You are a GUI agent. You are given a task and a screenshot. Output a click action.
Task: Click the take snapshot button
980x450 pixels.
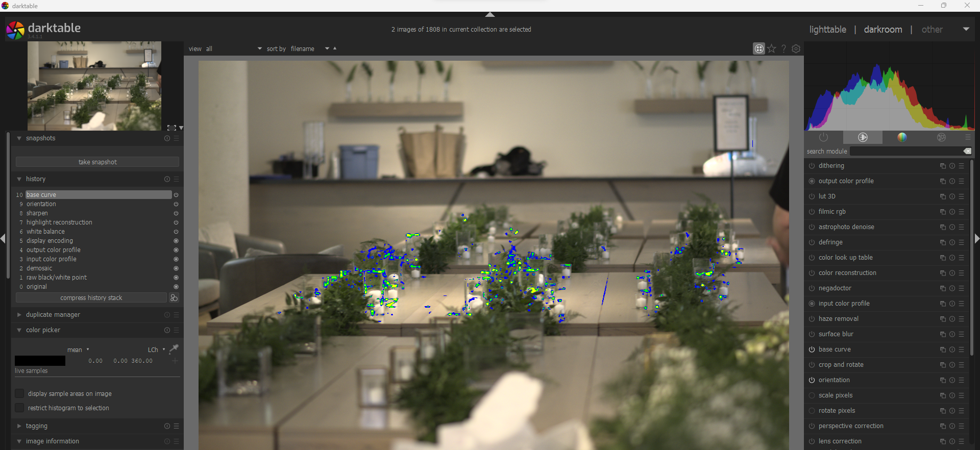97,162
